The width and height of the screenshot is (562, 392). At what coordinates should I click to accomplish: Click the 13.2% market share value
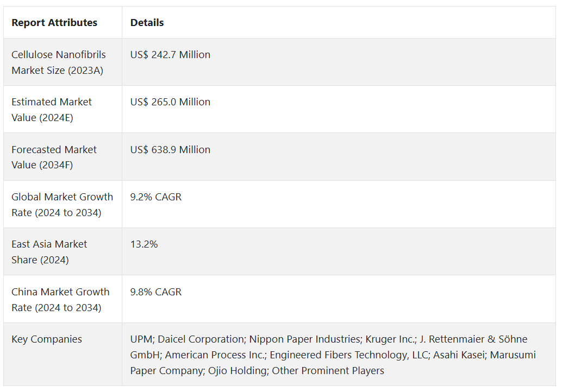click(x=144, y=244)
